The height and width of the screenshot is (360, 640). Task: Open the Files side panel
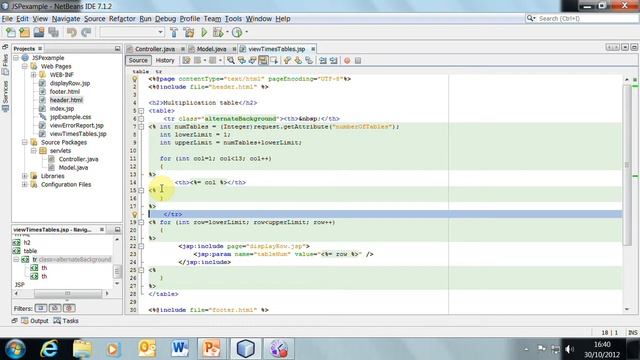click(x=5, y=64)
